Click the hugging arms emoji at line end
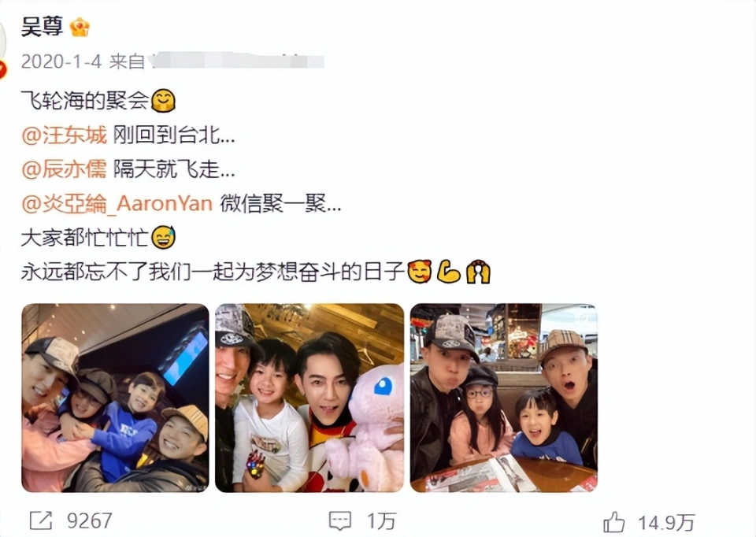This screenshot has height=537, width=756. point(478,272)
